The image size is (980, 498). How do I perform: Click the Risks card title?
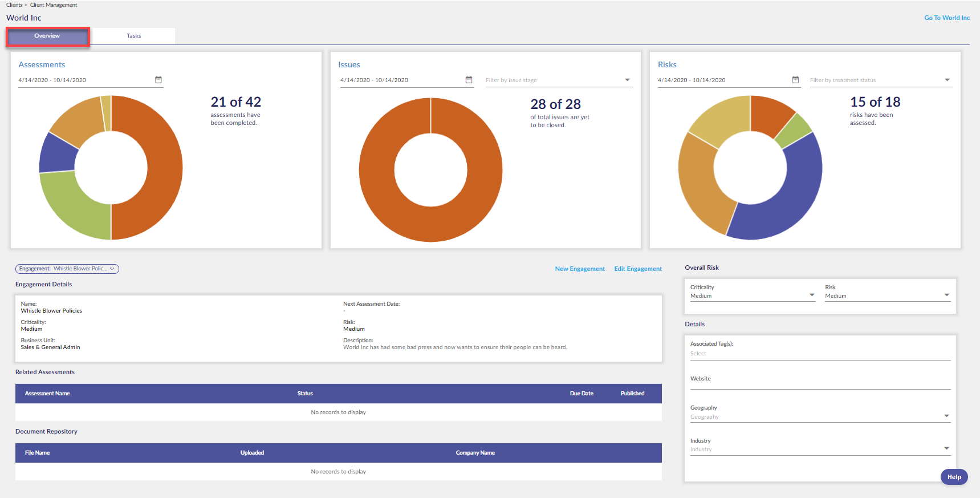(x=667, y=64)
